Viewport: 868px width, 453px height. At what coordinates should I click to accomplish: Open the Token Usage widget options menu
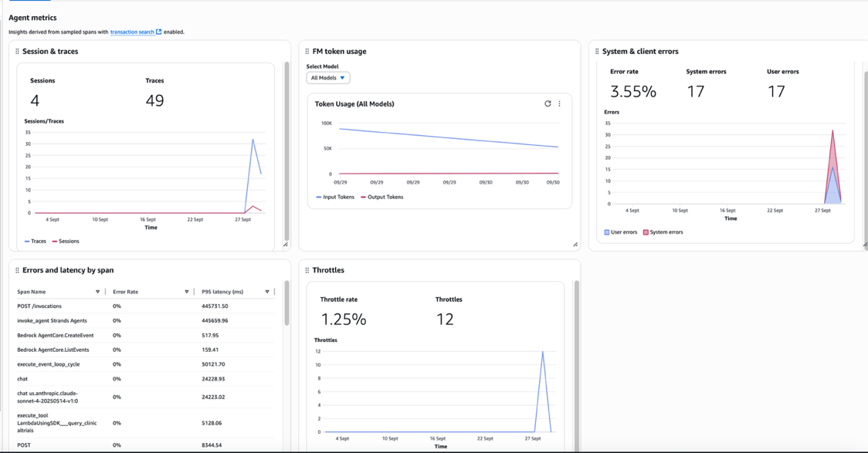560,103
